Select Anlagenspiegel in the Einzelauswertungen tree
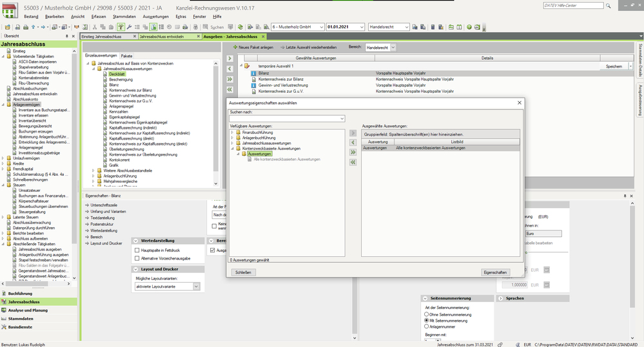 point(122,107)
